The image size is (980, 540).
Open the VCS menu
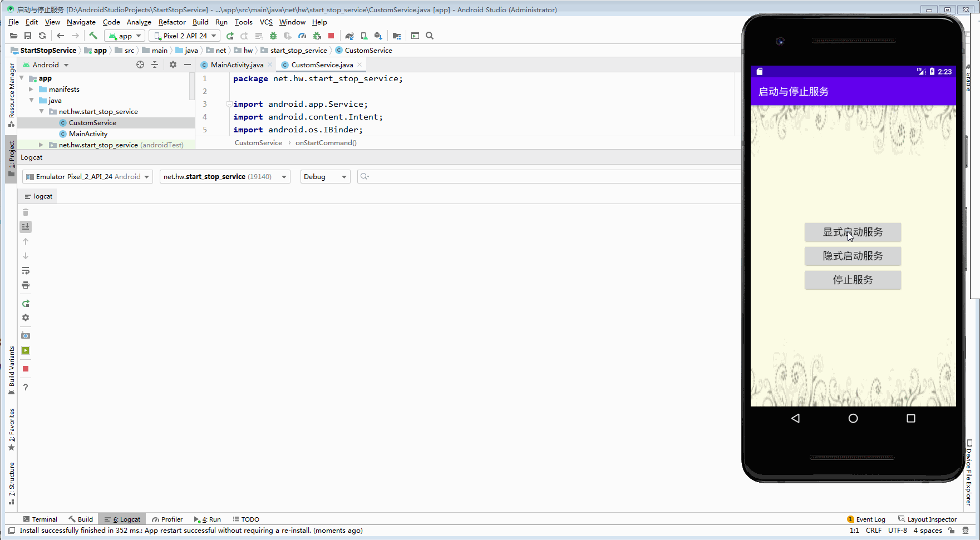click(266, 22)
